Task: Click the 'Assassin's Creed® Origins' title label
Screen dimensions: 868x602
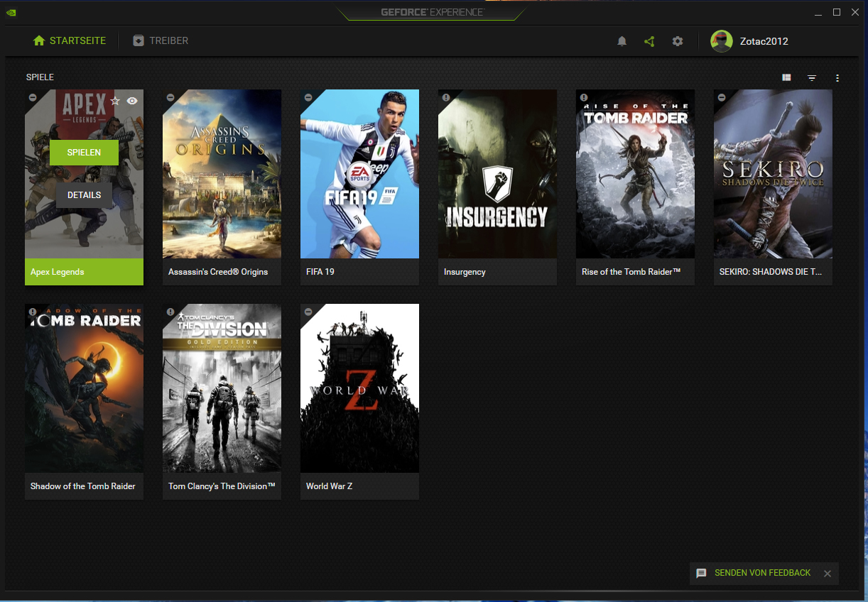Action: tap(218, 272)
